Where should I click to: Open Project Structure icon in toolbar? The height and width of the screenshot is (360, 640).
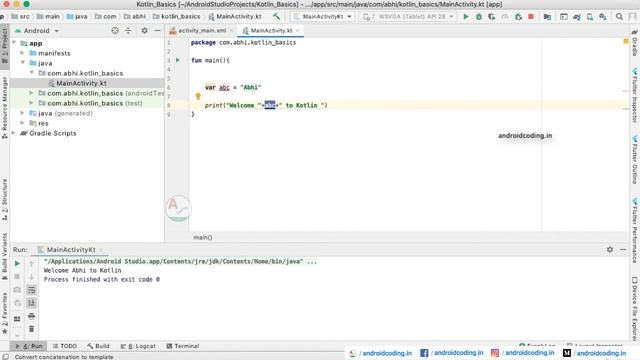coord(547,17)
